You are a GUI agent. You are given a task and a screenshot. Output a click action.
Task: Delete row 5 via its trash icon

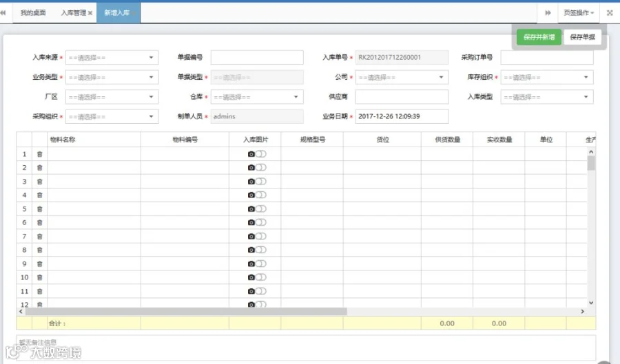point(39,209)
